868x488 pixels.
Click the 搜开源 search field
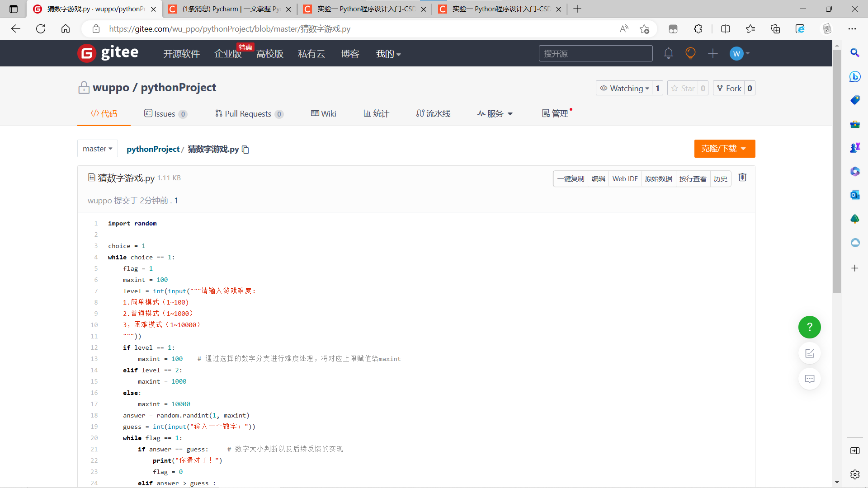pyautogui.click(x=595, y=53)
